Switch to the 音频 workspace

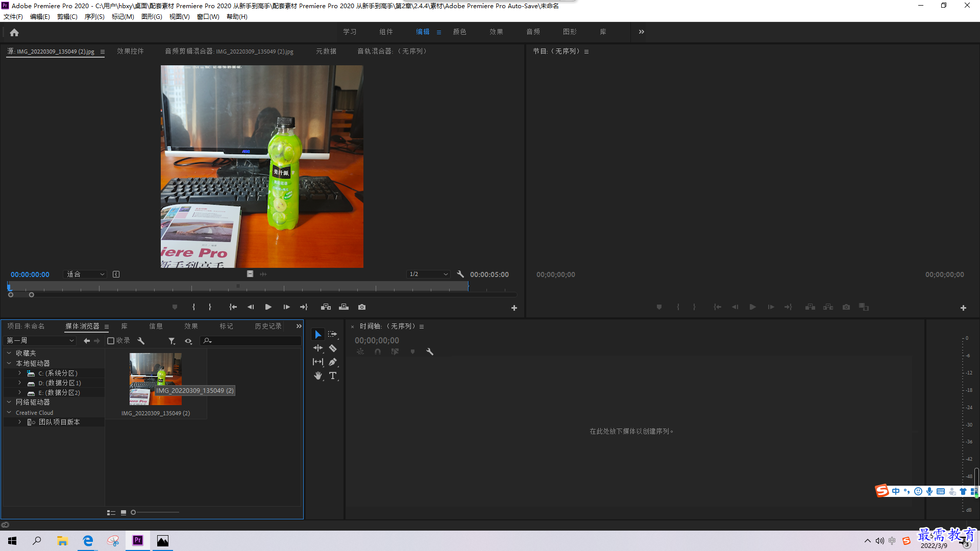click(533, 32)
